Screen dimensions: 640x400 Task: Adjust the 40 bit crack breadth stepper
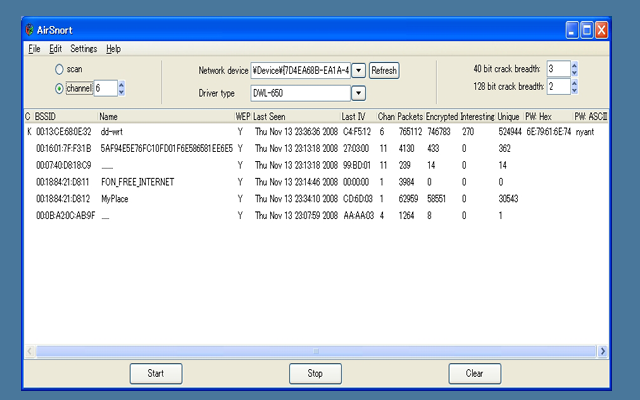[575, 69]
